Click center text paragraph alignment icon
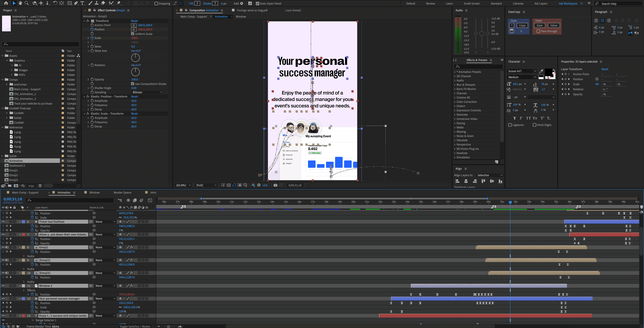The height and width of the screenshot is (328, 644). [602, 20]
